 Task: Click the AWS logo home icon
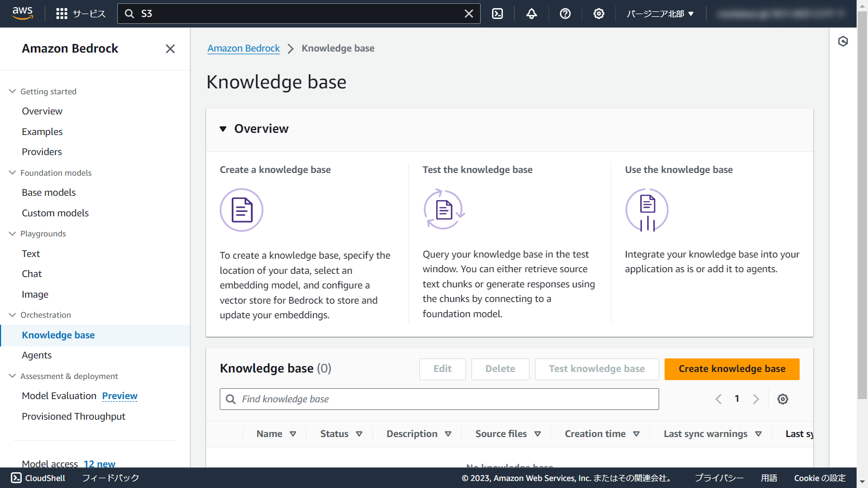click(x=23, y=13)
